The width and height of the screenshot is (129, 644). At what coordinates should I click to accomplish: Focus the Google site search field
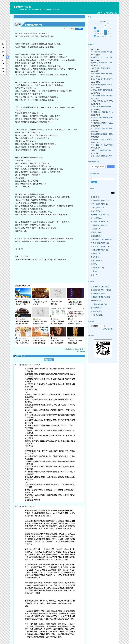click(x=98, y=167)
